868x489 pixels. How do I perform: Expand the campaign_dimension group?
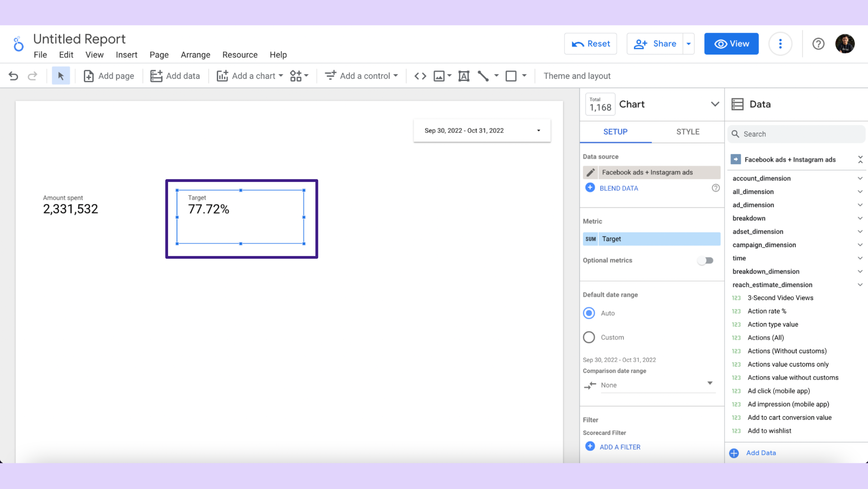tap(860, 245)
